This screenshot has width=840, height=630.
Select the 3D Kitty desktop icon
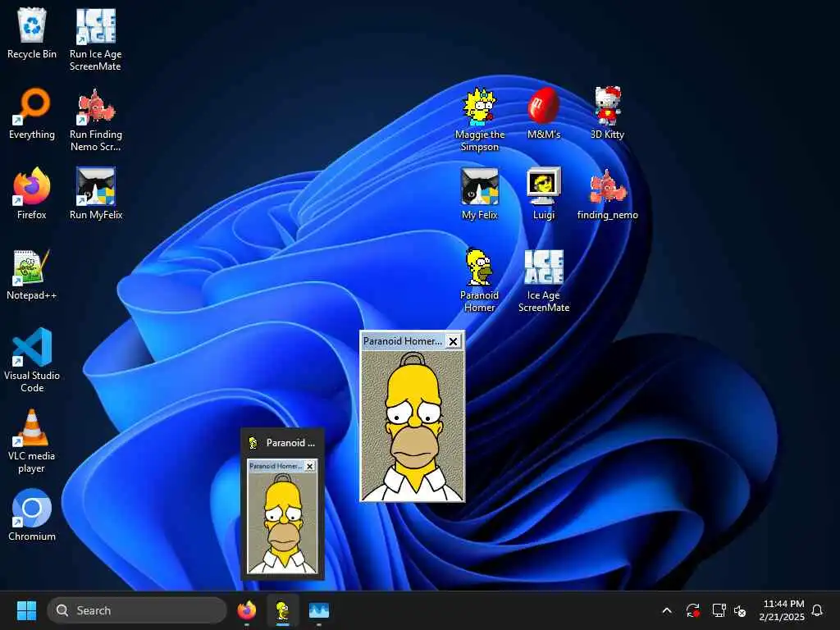pyautogui.click(x=608, y=113)
